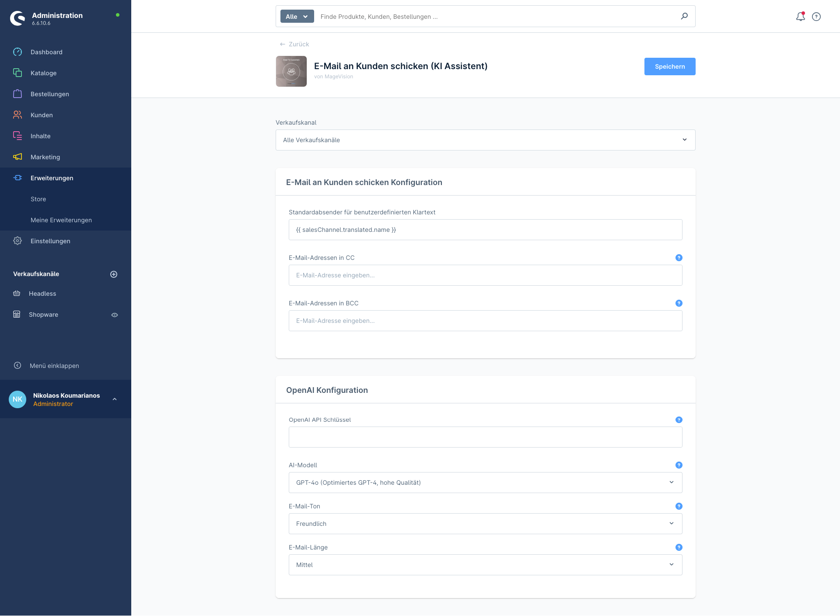The image size is (840, 616).
Task: Open the help question mark icon in the header
Action: (x=816, y=17)
